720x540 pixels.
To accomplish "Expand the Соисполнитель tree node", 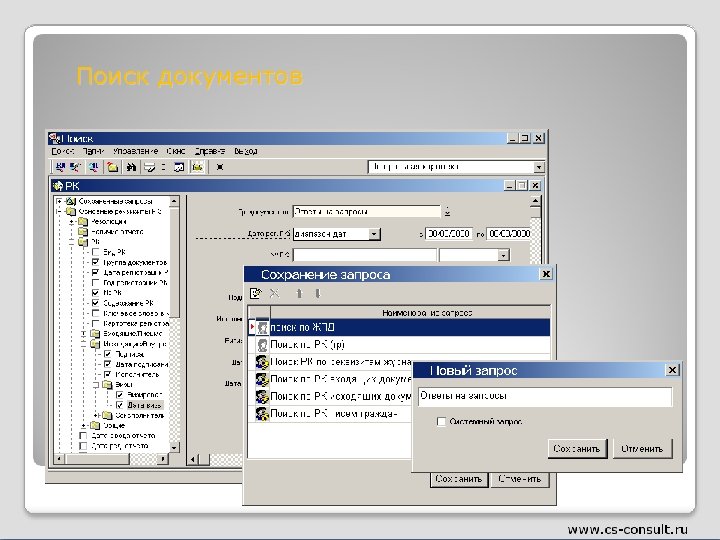I will tap(96, 416).
